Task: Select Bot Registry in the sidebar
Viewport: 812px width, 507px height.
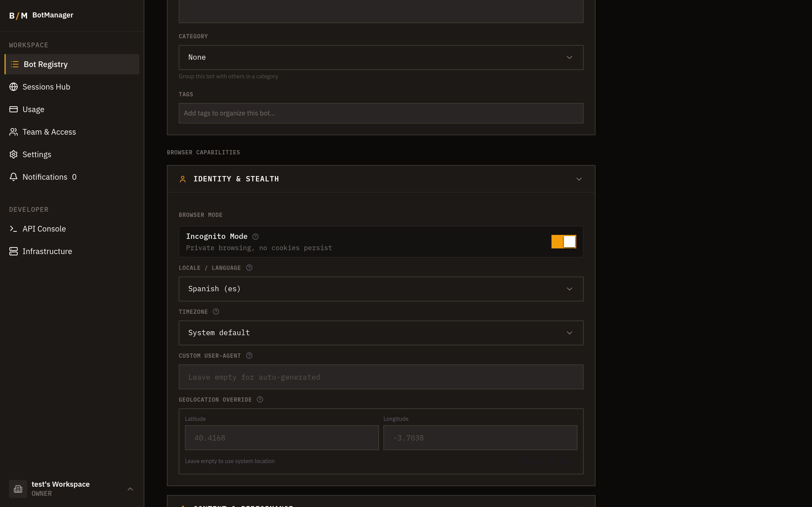Action: click(46, 64)
